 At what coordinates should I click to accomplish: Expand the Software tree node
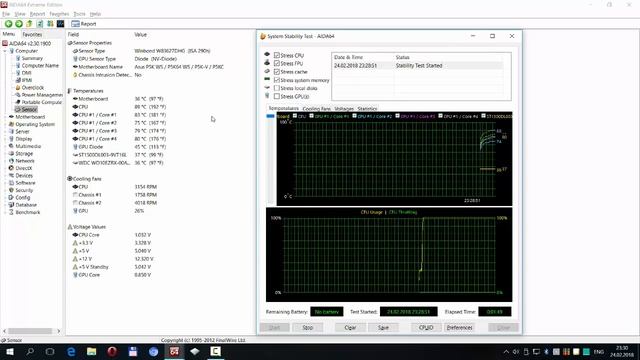(x=5, y=183)
